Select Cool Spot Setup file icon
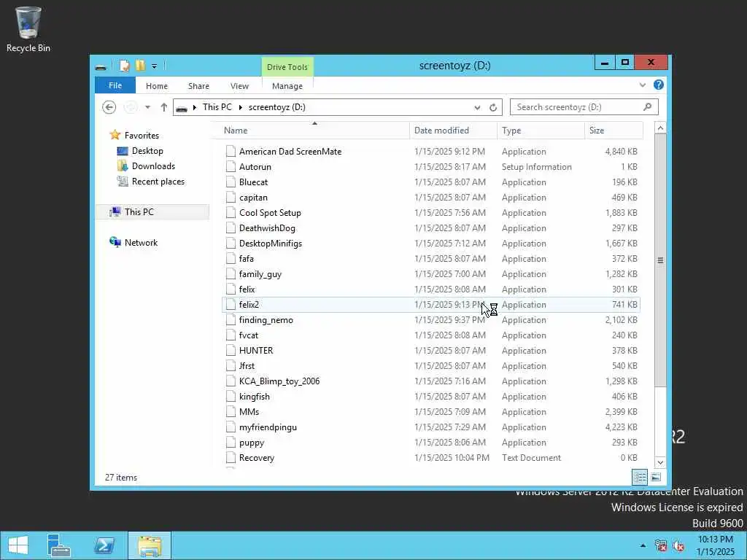 (231, 213)
